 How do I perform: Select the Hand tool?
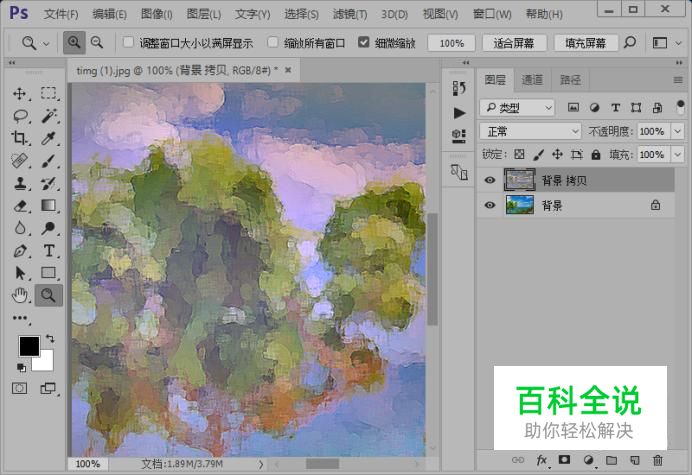pyautogui.click(x=19, y=295)
